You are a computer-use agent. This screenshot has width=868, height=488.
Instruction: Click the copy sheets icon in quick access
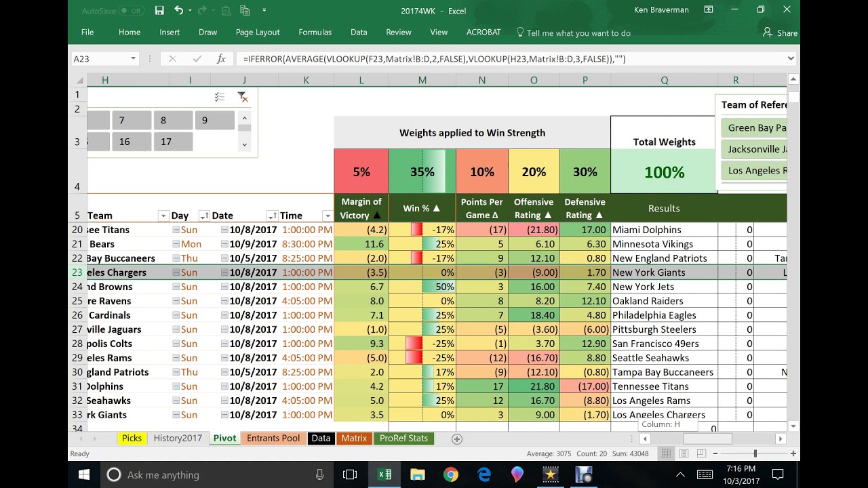pyautogui.click(x=245, y=10)
